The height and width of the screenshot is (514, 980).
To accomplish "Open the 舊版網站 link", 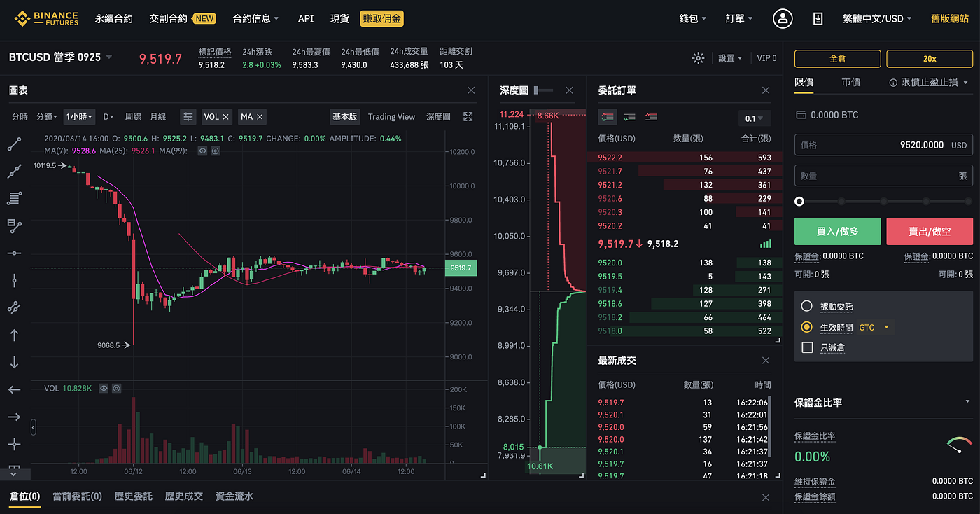I will click(x=950, y=19).
